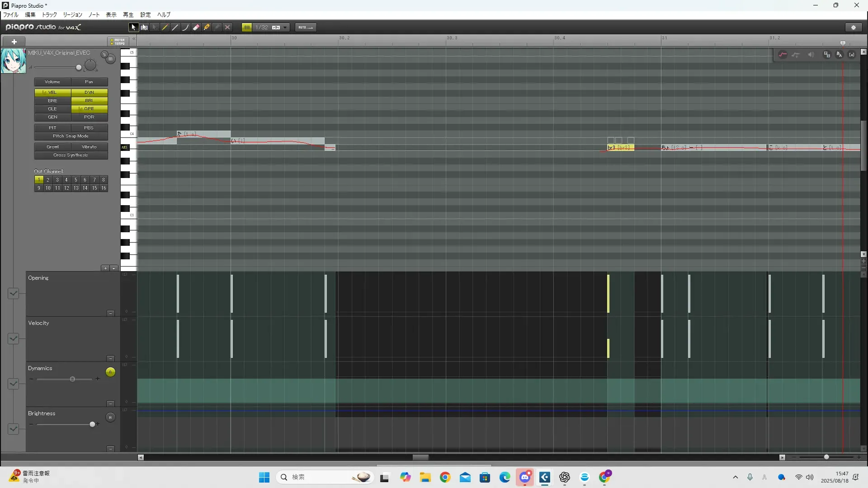Click the Vibrato parameter button
This screenshot has width=868, height=488.
[89, 147]
